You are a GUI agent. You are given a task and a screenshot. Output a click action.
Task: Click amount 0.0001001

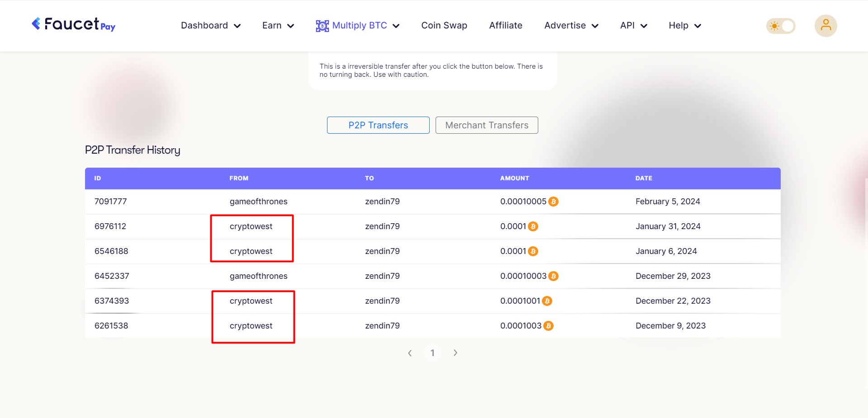tap(520, 301)
